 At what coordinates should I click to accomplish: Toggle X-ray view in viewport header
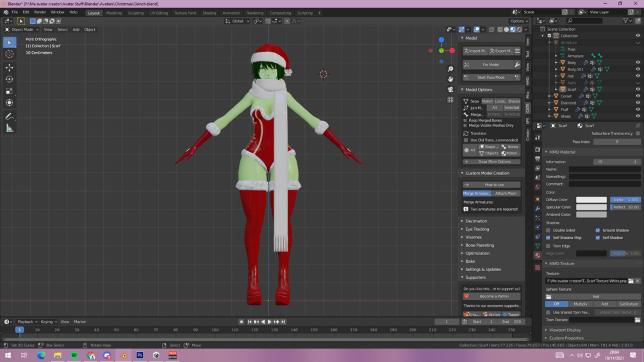[491, 29]
